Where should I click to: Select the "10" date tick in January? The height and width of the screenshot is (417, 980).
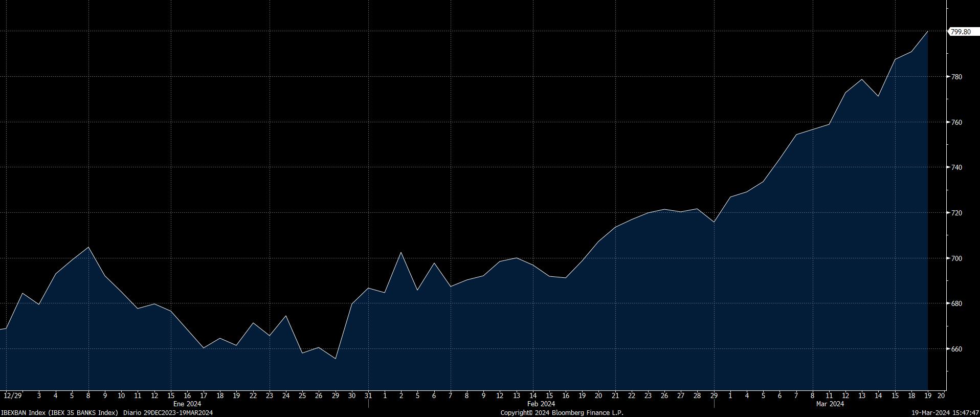pos(121,396)
